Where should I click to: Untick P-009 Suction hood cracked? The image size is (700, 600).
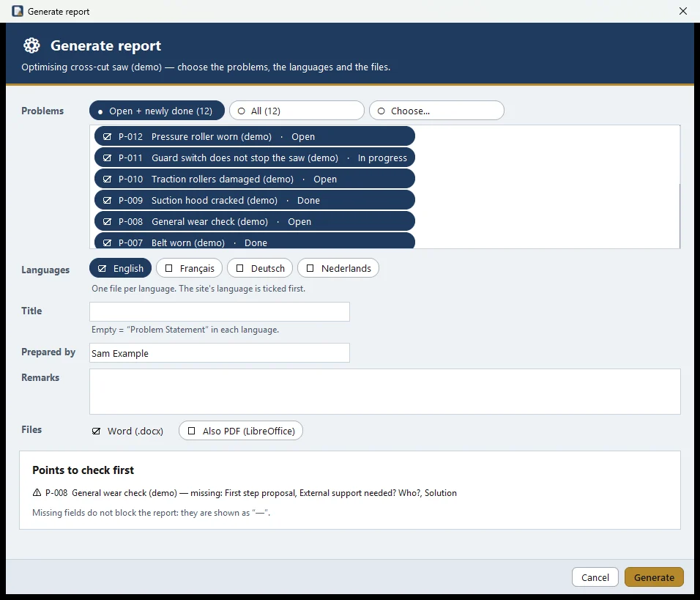coord(255,200)
